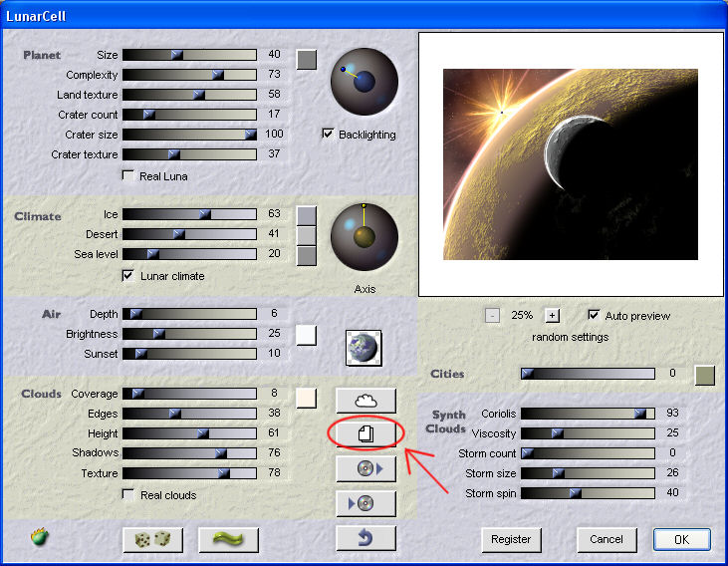Click the cloud icon button
The height and width of the screenshot is (566, 728).
click(365, 400)
